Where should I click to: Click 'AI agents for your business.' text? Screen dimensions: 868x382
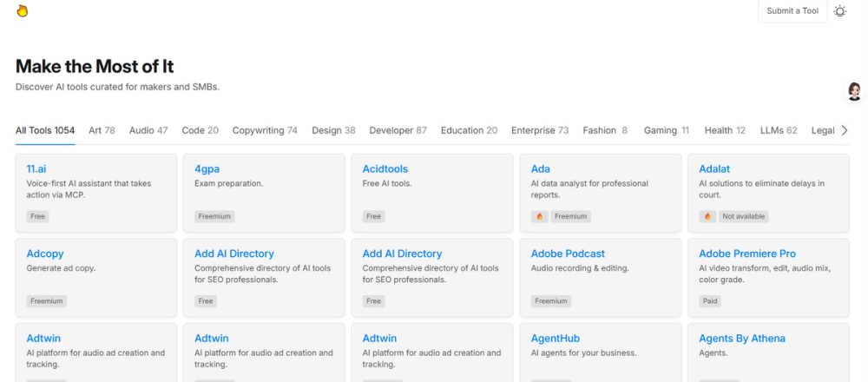click(583, 352)
